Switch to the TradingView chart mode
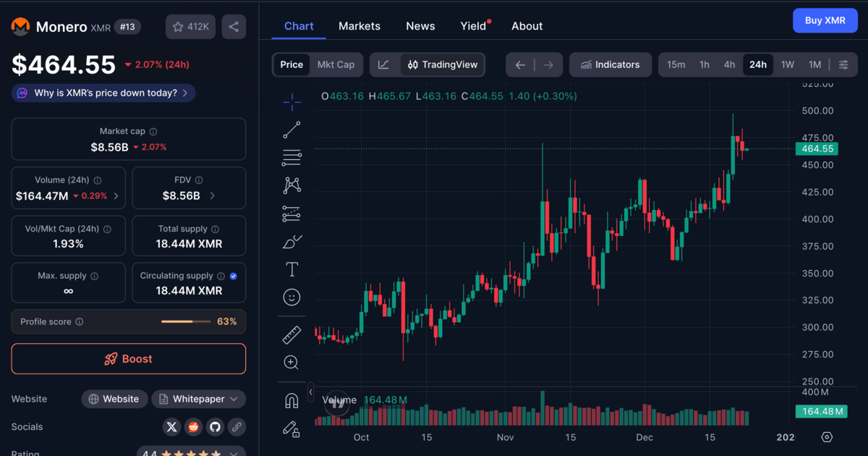The height and width of the screenshot is (456, 868). [443, 64]
